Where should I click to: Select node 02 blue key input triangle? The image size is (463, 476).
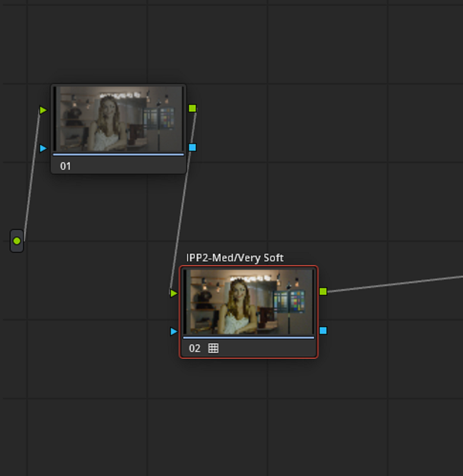[174, 331]
